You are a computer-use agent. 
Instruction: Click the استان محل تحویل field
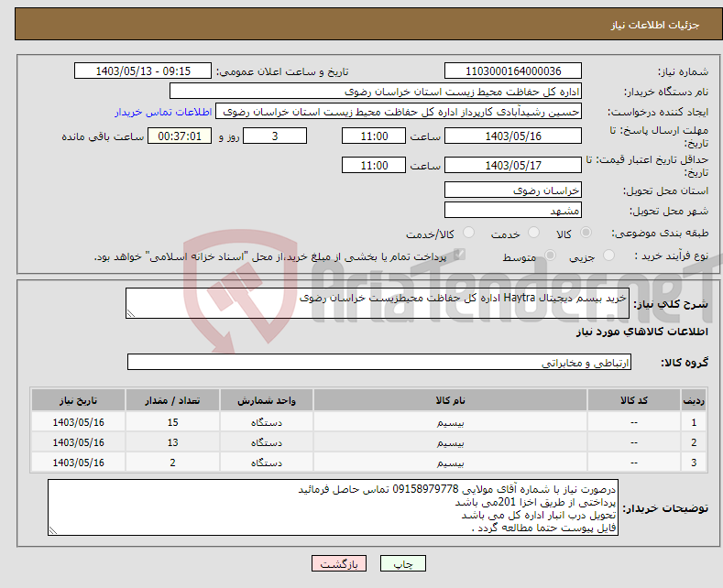click(513, 190)
